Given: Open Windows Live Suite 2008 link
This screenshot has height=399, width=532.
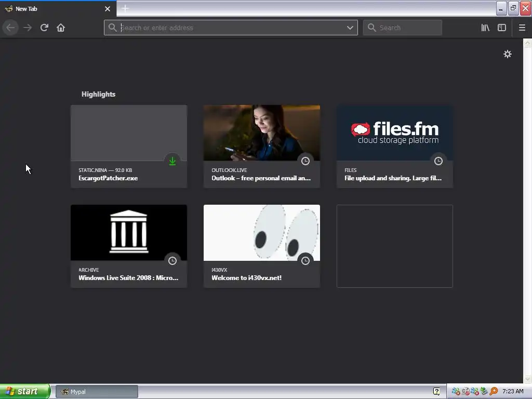Looking at the screenshot, I should point(128,278).
